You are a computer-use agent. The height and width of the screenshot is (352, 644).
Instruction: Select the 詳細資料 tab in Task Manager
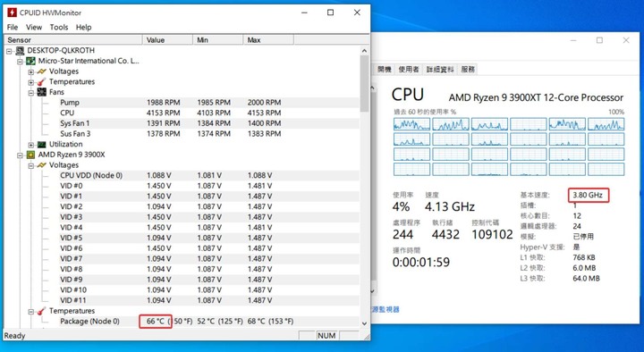click(440, 70)
